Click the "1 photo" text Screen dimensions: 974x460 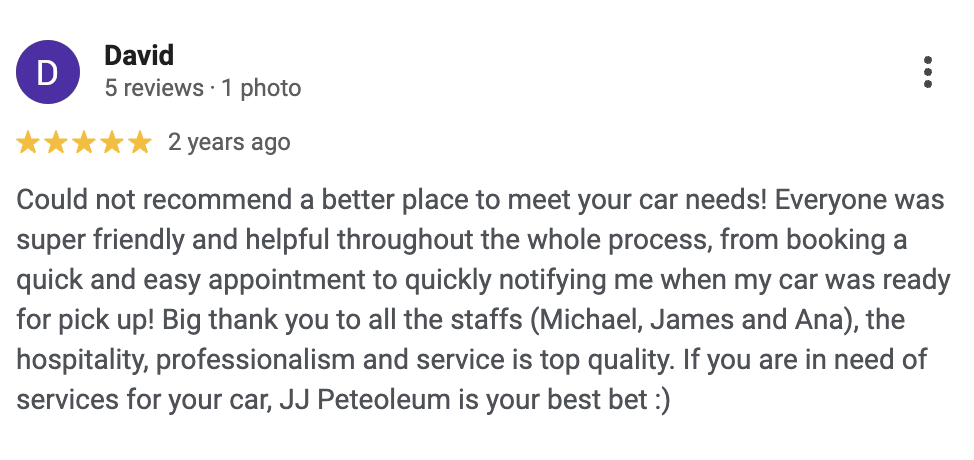click(261, 88)
